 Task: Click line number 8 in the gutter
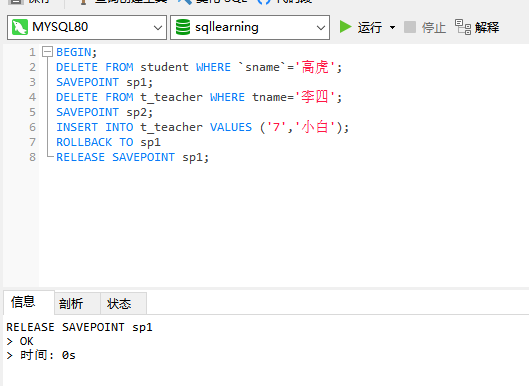(32, 157)
